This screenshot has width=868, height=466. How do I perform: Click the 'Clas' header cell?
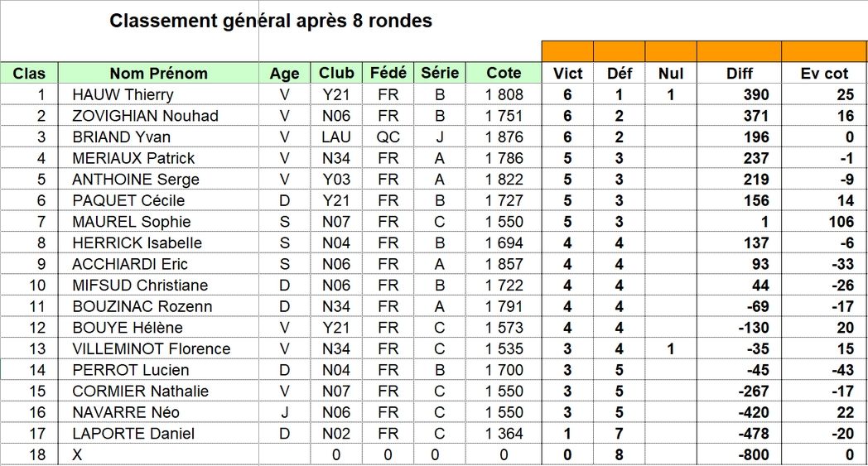(29, 73)
